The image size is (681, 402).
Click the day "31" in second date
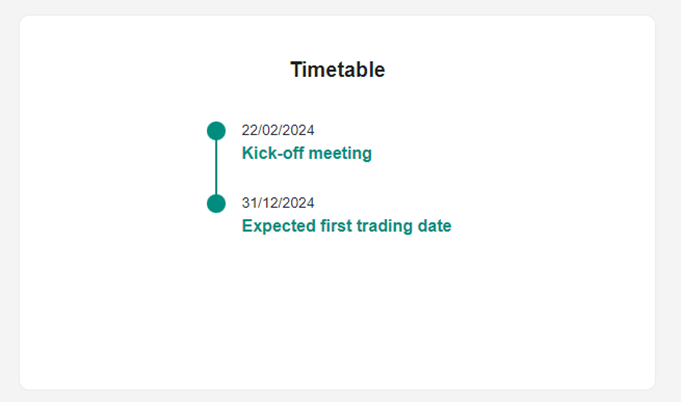(x=249, y=203)
